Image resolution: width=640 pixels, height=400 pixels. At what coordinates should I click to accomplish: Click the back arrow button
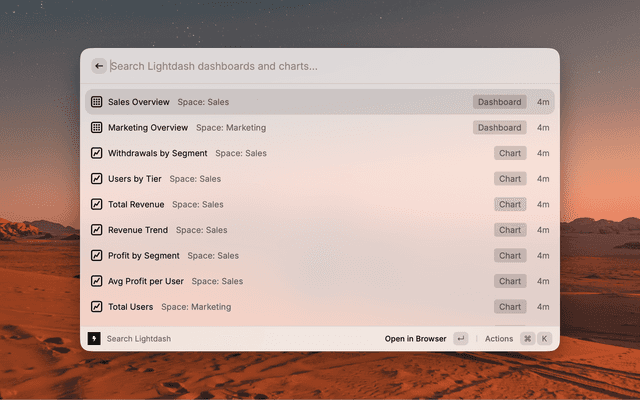click(x=99, y=66)
